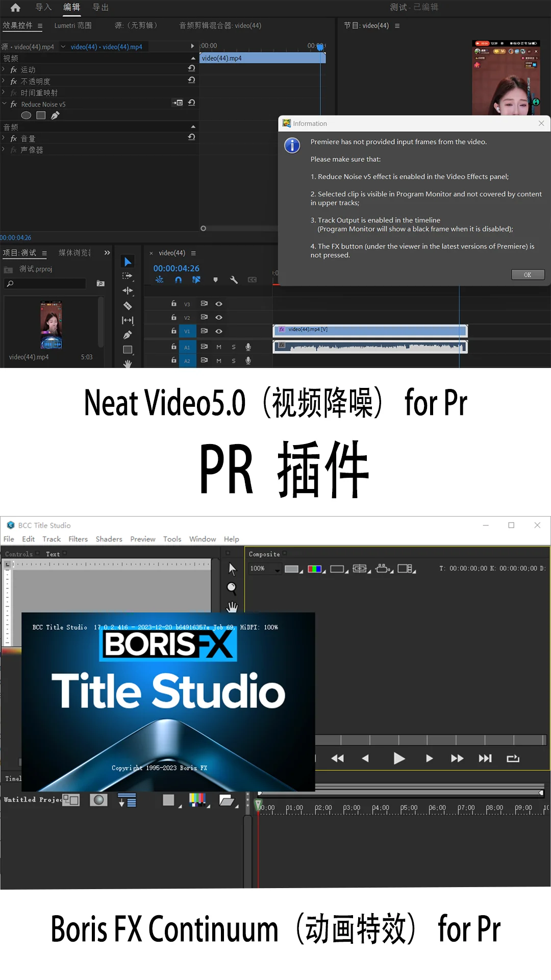Click OK in the Information dialog
551x980 pixels.
pyautogui.click(x=528, y=275)
